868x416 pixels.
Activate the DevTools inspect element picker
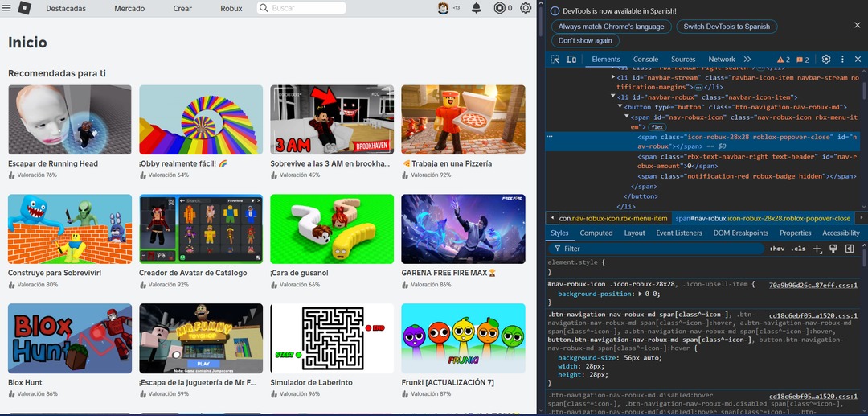point(555,60)
